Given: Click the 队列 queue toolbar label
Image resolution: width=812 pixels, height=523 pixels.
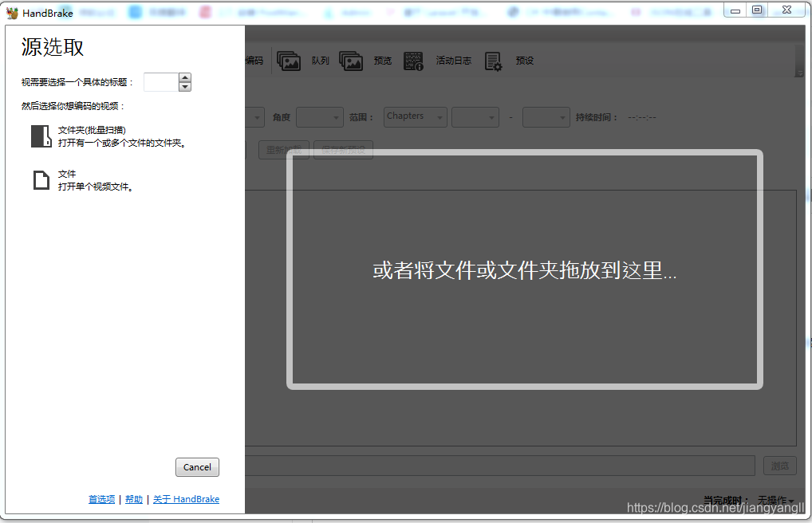Looking at the screenshot, I should point(320,61).
